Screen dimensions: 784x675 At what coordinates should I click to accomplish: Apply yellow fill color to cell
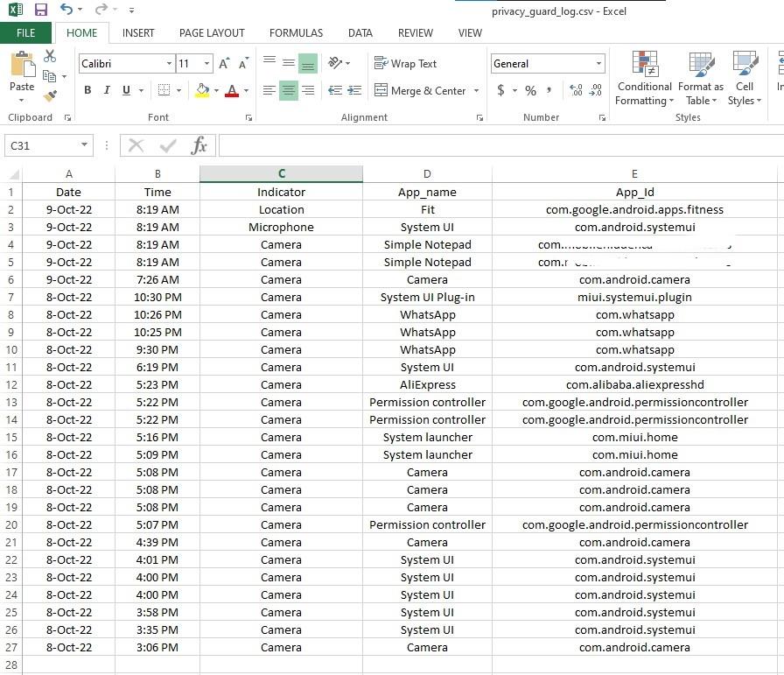[202, 90]
